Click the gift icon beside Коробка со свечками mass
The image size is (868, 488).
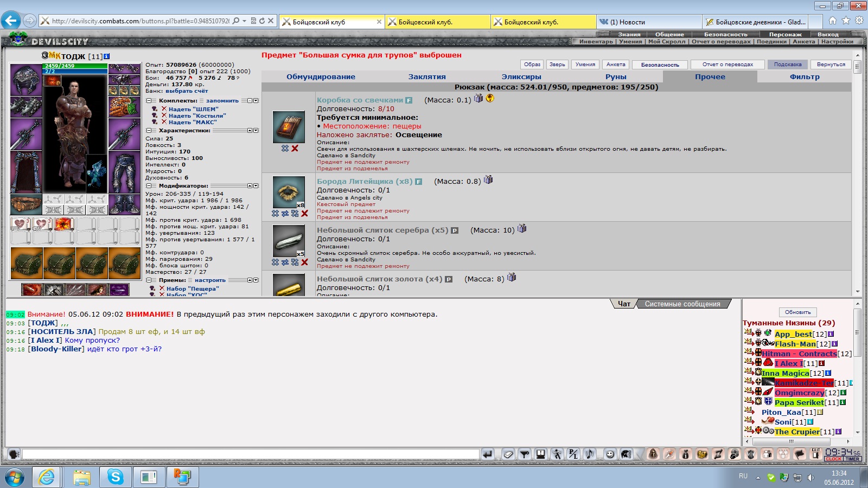pos(478,99)
